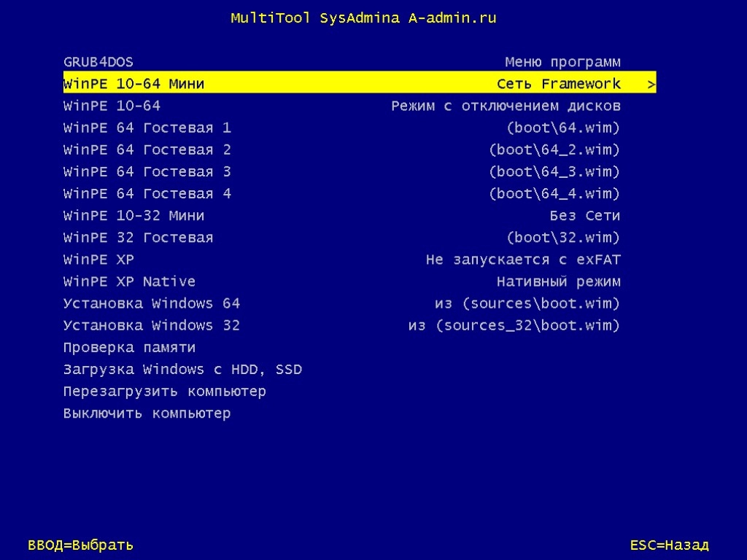Screen dimensions: 747x560
Task: Click Сеть Framework description text
Action: coord(558,84)
